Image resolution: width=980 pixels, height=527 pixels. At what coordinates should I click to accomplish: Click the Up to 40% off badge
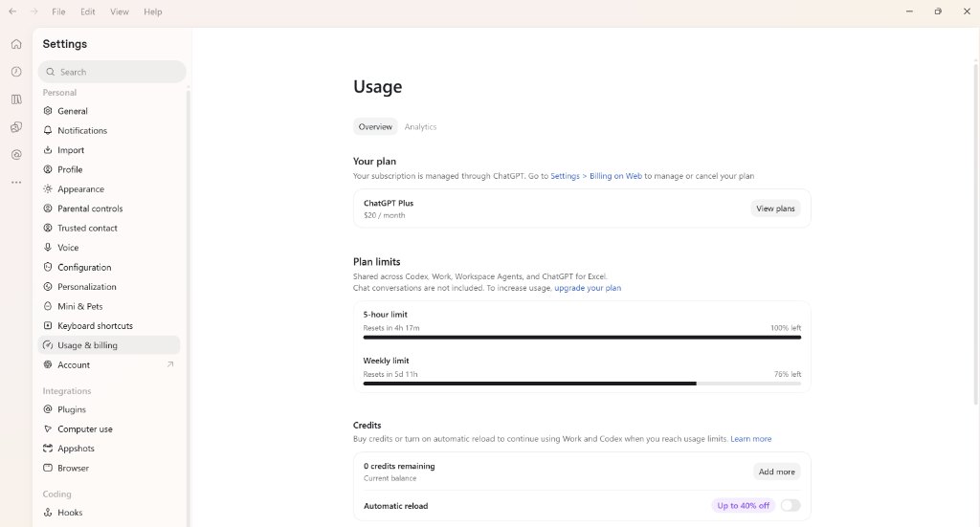[743, 505]
